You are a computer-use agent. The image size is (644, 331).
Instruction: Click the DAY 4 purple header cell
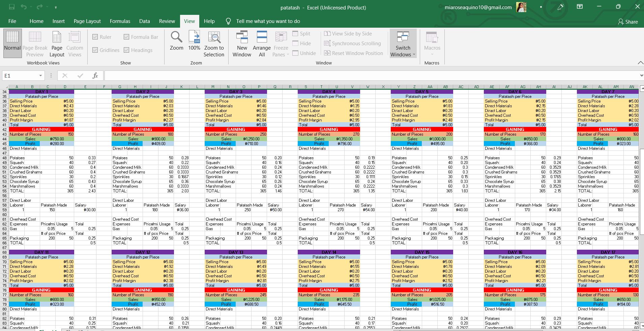pos(329,92)
